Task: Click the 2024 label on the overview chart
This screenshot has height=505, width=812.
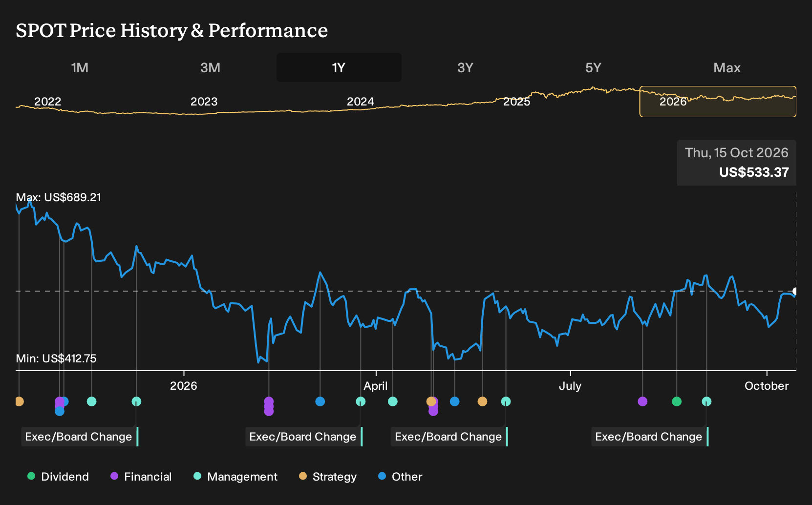Action: (361, 102)
